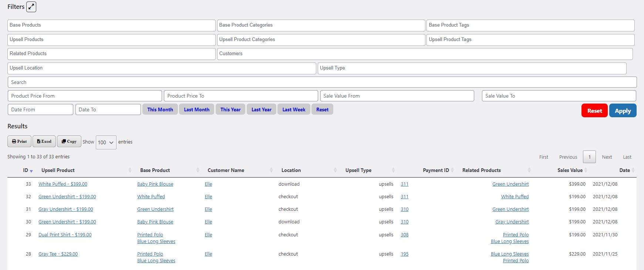Sort by the Sales Value column
This screenshot has width=644, height=270.
[570, 170]
